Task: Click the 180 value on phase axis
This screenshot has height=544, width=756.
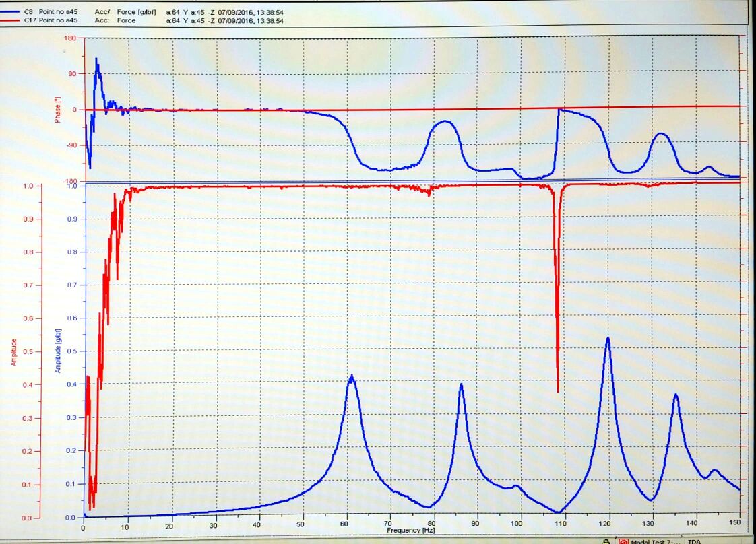Action: pyautogui.click(x=70, y=38)
